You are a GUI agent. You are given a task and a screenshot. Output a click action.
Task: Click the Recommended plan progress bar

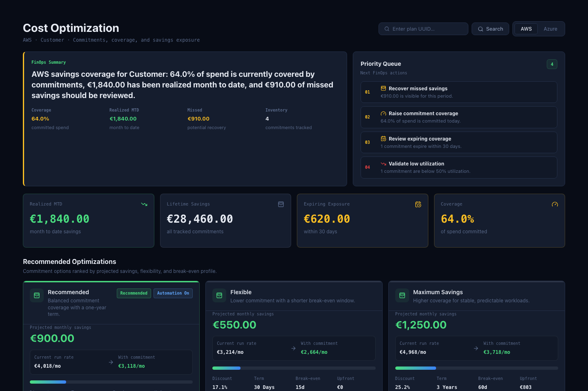111,382
